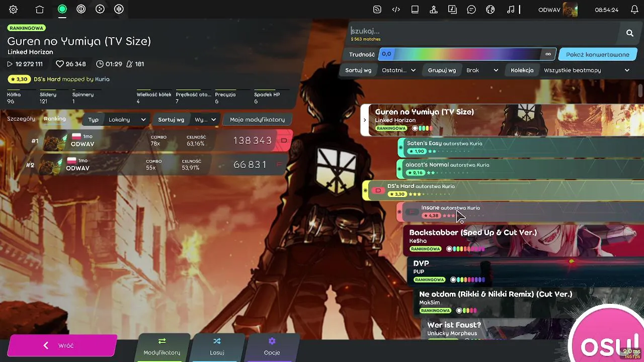This screenshot has height=362, width=644.
Task: Click the ODWAV username in the top toolbar
Action: pyautogui.click(x=549, y=10)
